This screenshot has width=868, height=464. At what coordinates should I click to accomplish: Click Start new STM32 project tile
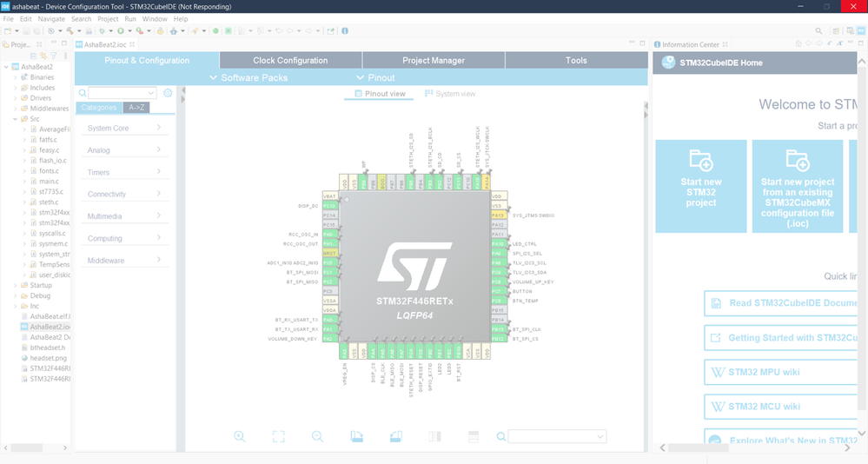pyautogui.click(x=701, y=186)
